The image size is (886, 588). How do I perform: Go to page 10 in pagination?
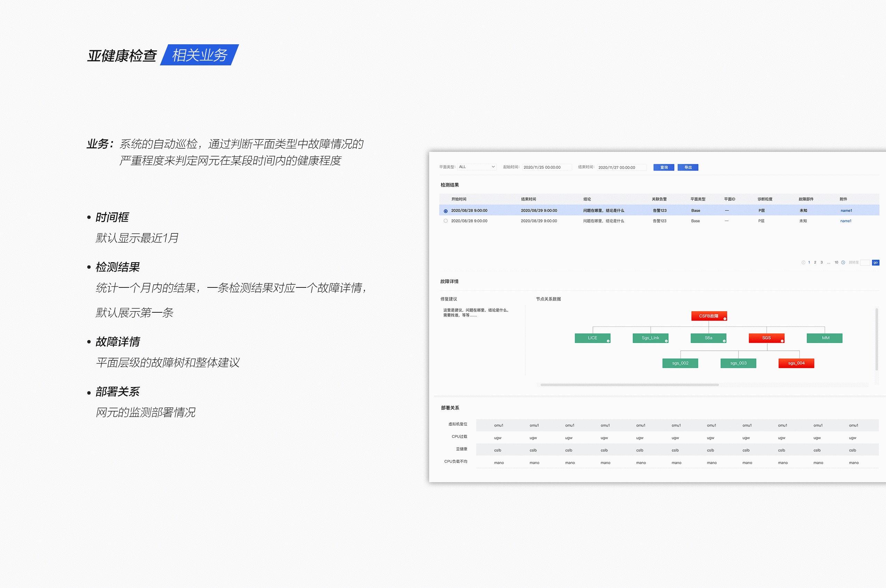(836, 263)
